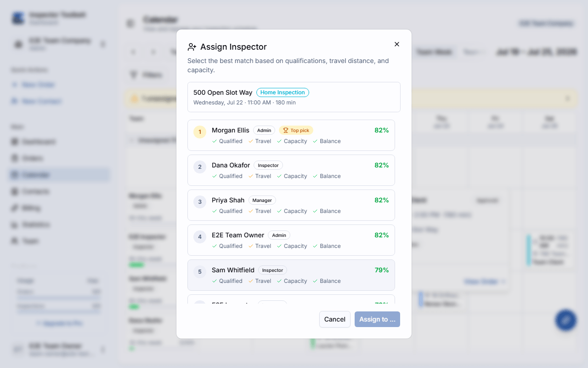The image size is (588, 368).
Task: Click the Qualified check in Sam Whitfield's card
Action: [227, 281]
